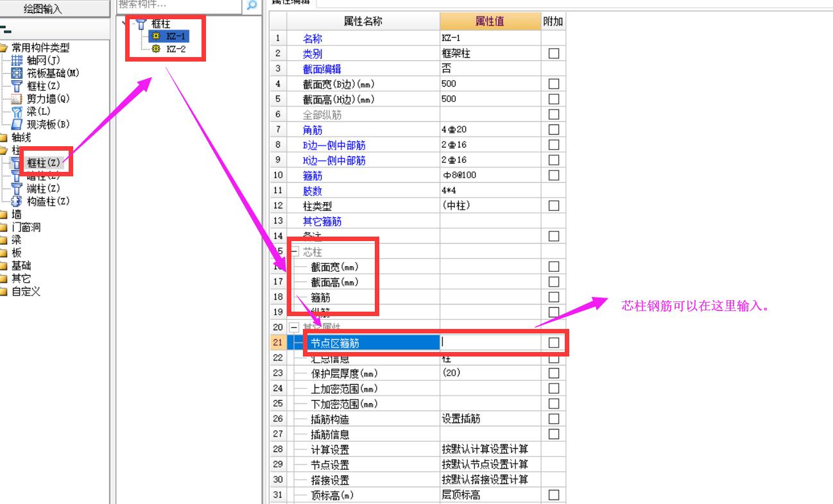Click the 搭接设置 value 按默认搭接设置计算
Image resolution: width=833 pixels, height=504 pixels.
[490, 480]
